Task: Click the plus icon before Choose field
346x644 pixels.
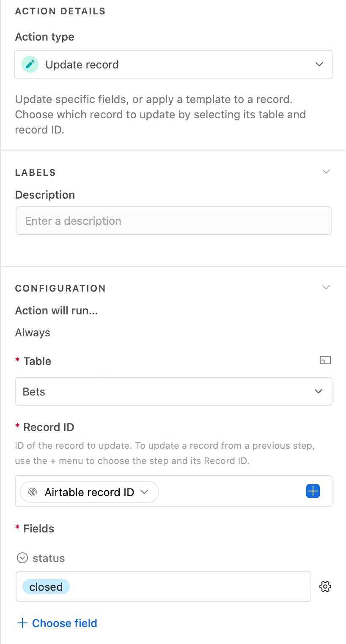Action: (22, 623)
